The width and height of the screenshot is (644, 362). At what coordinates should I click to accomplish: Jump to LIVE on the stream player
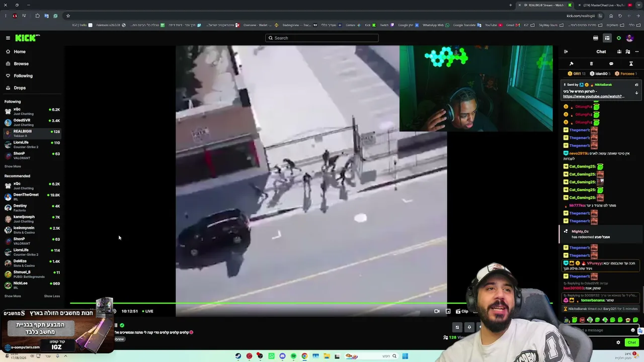tap(147, 311)
